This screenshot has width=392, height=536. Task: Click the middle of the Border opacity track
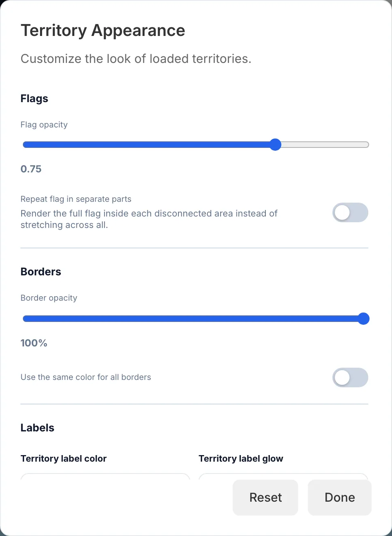196,319
